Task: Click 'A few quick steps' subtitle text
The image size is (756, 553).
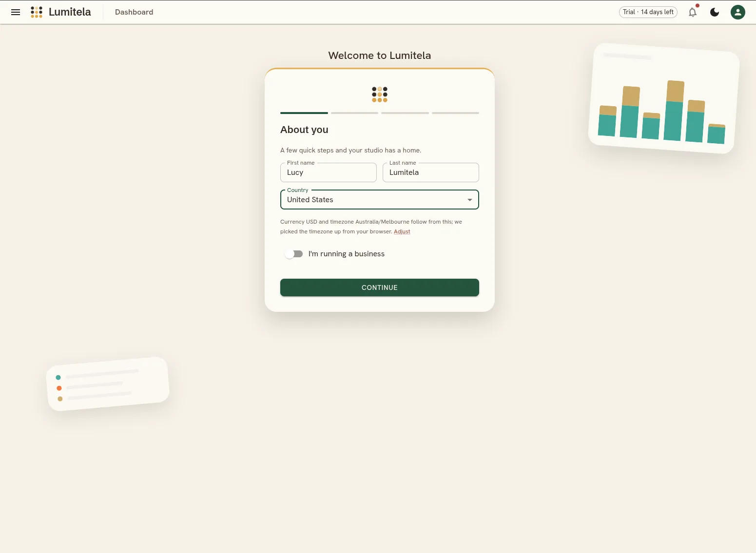Action: click(351, 150)
